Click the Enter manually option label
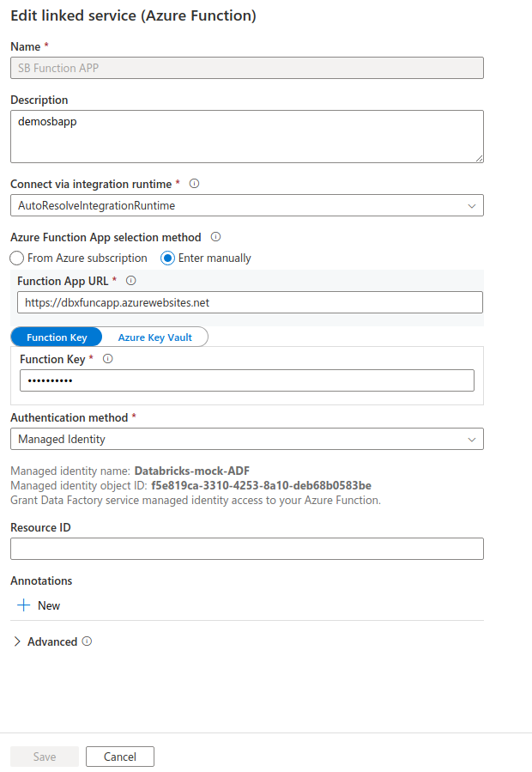 pos(215,258)
